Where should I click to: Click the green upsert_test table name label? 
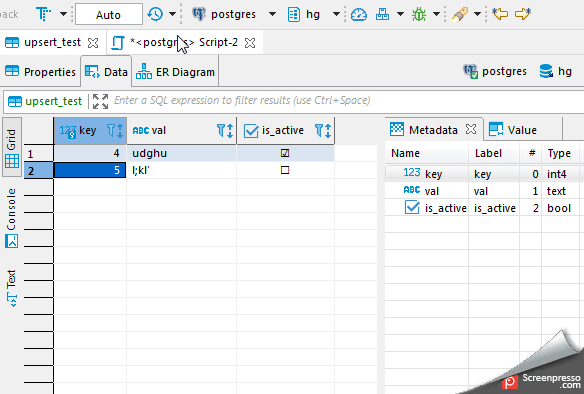click(x=53, y=101)
